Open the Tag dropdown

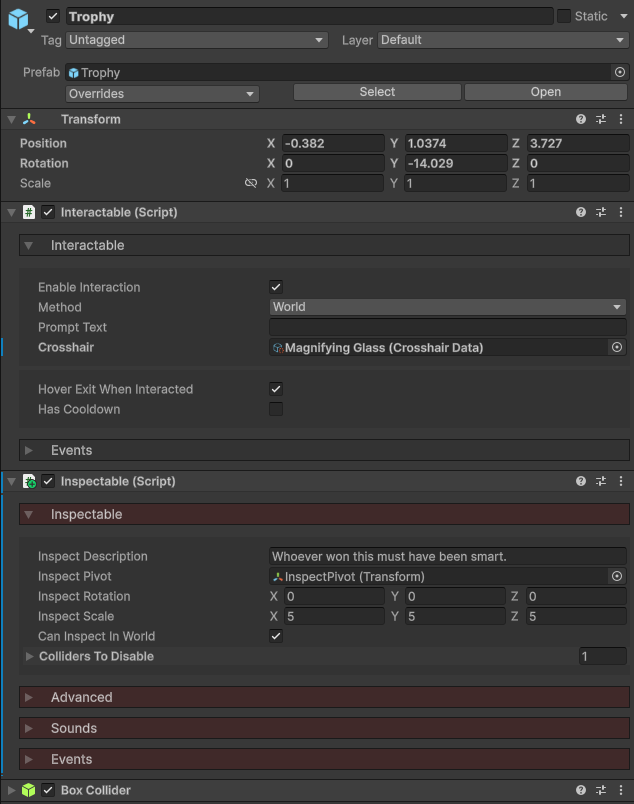point(196,40)
